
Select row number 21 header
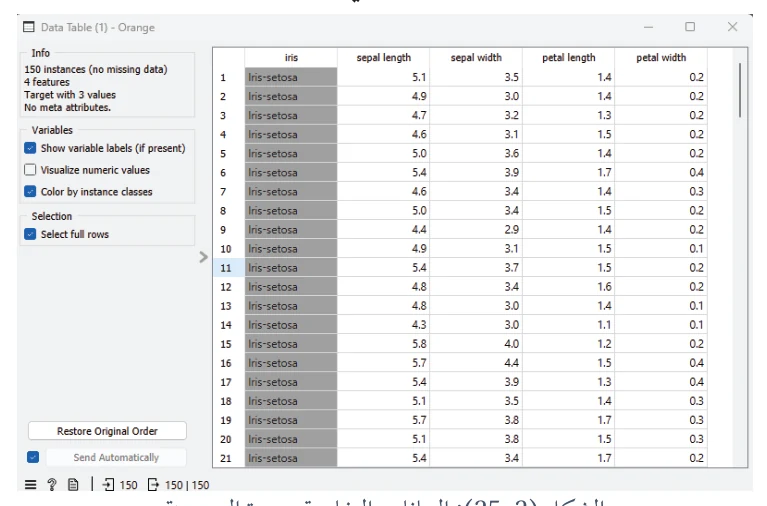click(228, 458)
